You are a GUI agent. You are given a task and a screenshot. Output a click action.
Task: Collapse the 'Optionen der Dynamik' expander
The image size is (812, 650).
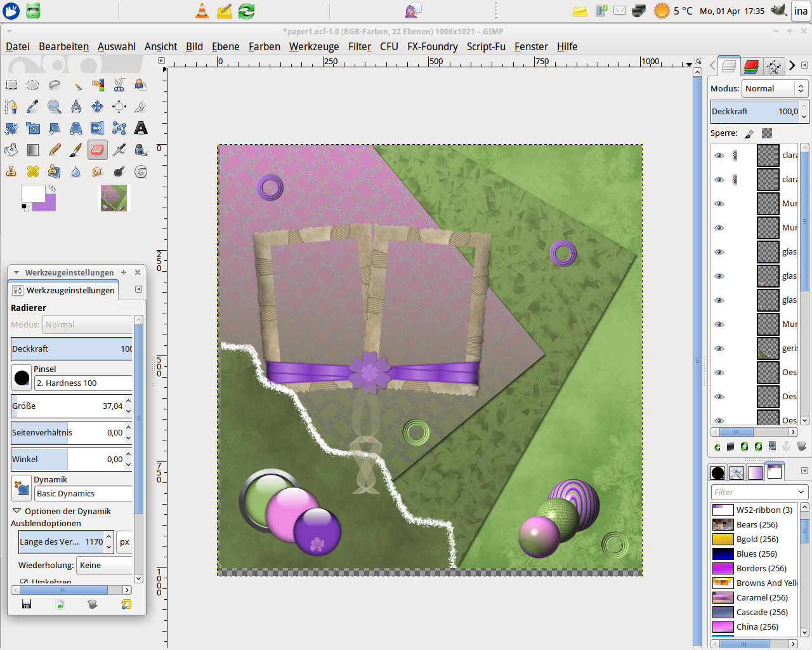click(x=17, y=511)
